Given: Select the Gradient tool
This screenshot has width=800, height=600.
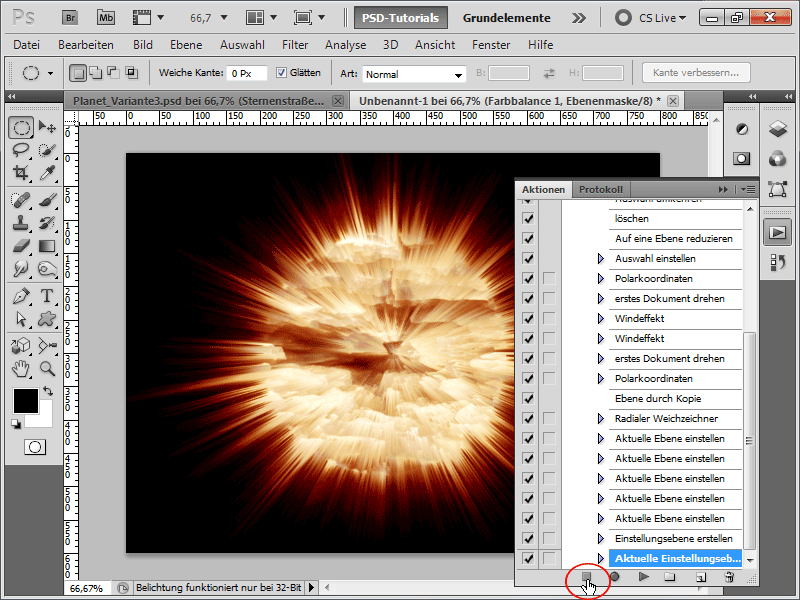Looking at the screenshot, I should tap(47, 246).
